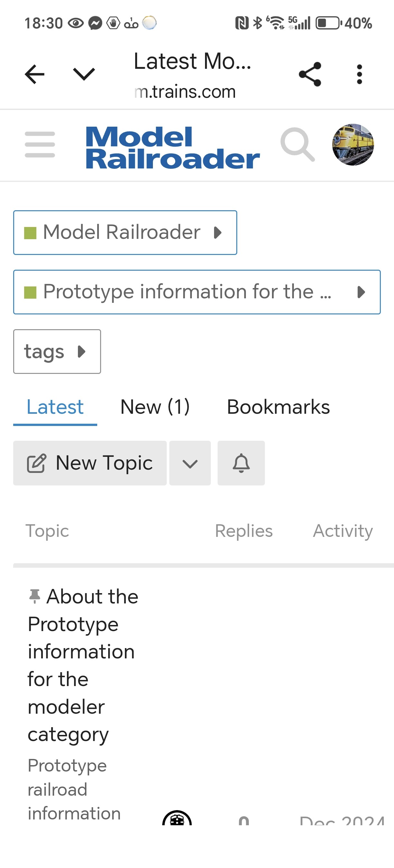Expand the Prototype information subcategory dropdown
Image resolution: width=394 pixels, height=868 pixels.
tap(197, 292)
